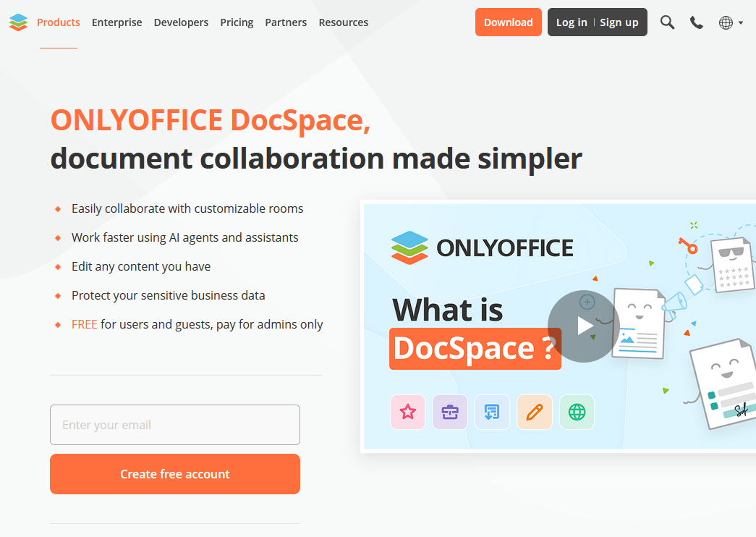The height and width of the screenshot is (537, 756).
Task: Click the orange pencil icon in video
Action: [535, 412]
